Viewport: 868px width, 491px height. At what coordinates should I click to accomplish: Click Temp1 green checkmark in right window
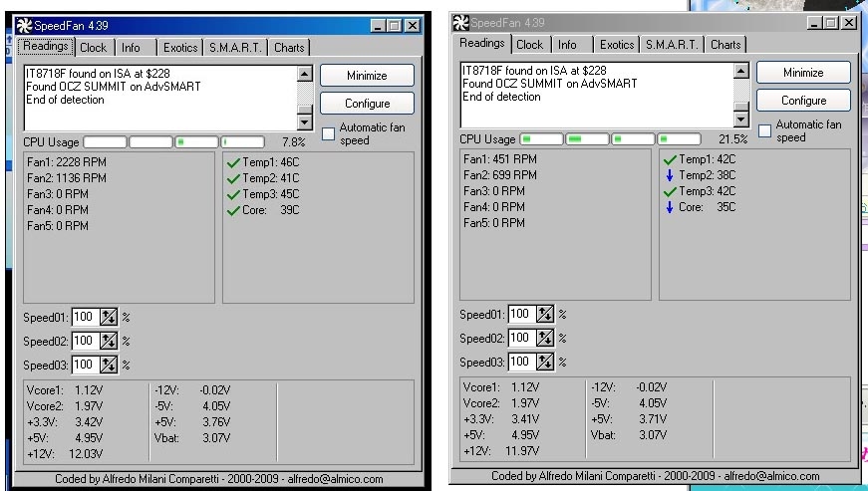tap(670, 159)
